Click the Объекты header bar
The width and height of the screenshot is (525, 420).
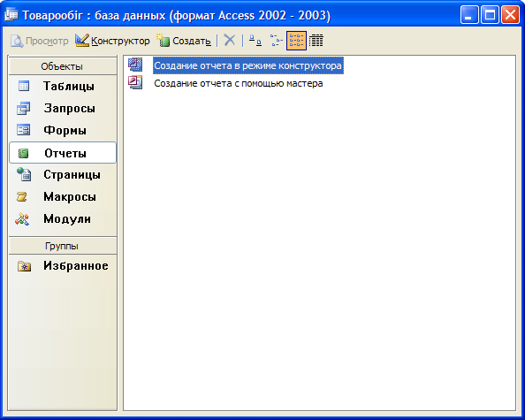pos(63,66)
